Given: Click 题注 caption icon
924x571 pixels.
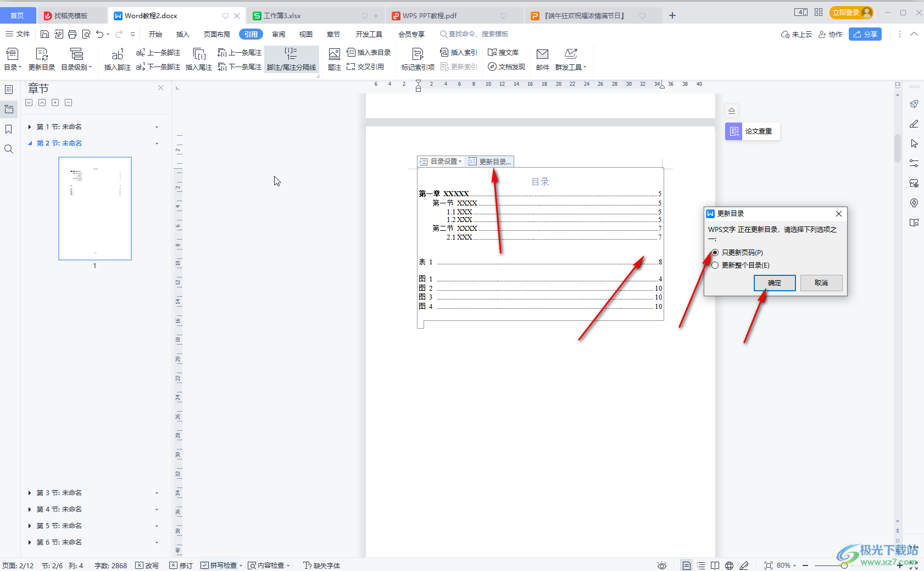Looking at the screenshot, I should point(335,59).
